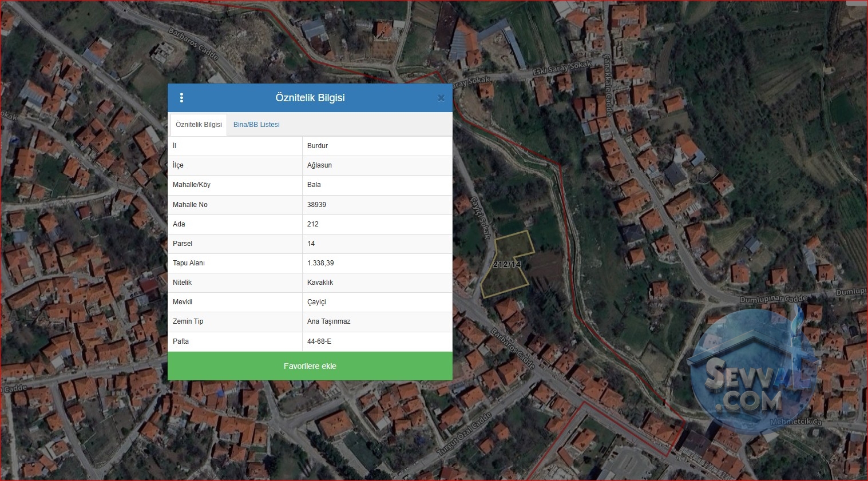
Task: Click the Mevkii value Çayiçi
Action: pyautogui.click(x=316, y=302)
